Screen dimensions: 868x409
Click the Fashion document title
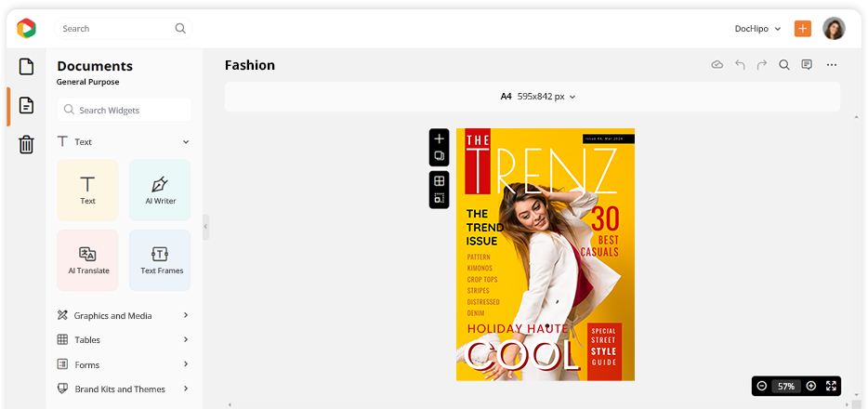pyautogui.click(x=250, y=65)
